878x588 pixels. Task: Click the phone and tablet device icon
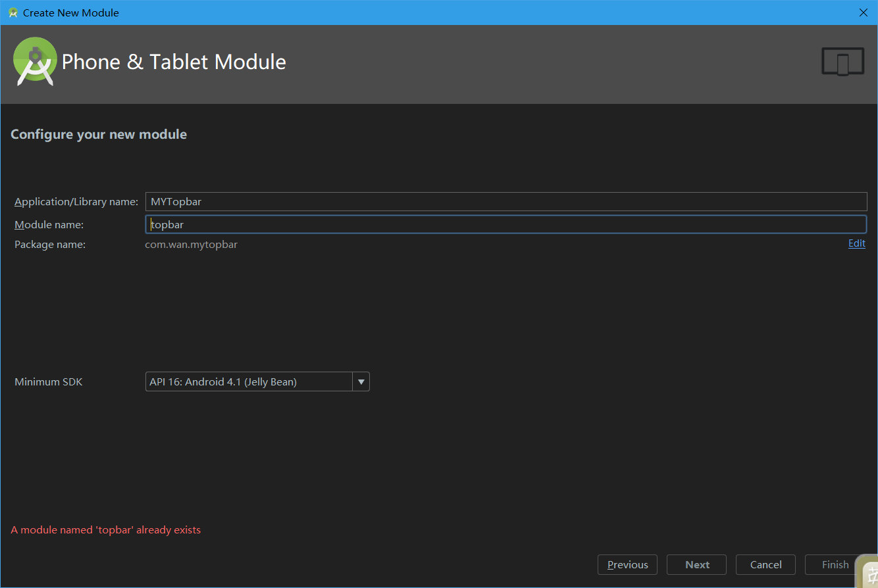click(842, 62)
